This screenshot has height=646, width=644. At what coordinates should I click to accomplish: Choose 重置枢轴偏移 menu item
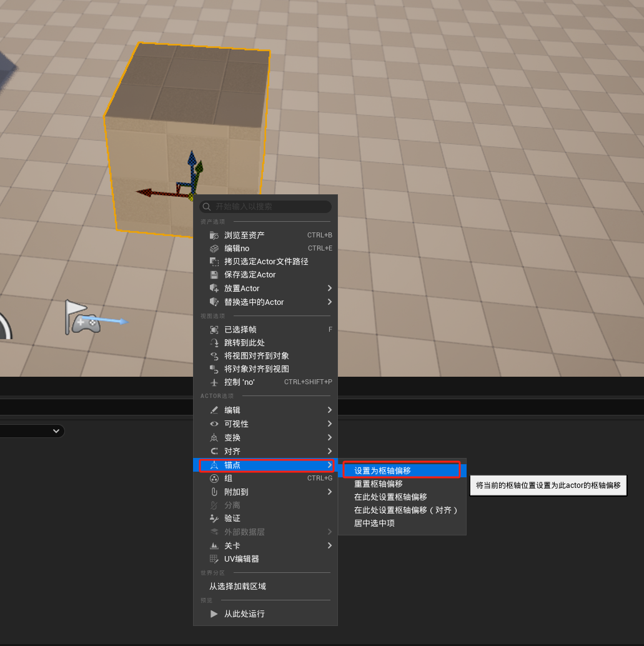[378, 484]
